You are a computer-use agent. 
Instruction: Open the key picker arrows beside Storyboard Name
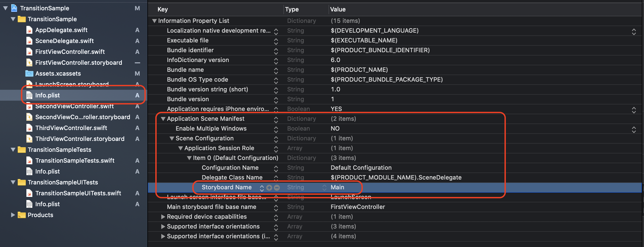(x=262, y=188)
